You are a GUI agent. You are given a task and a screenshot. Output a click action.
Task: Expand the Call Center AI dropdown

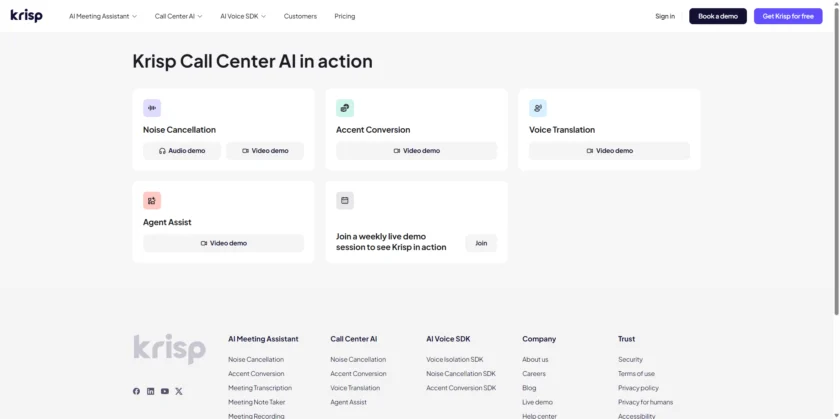point(178,16)
